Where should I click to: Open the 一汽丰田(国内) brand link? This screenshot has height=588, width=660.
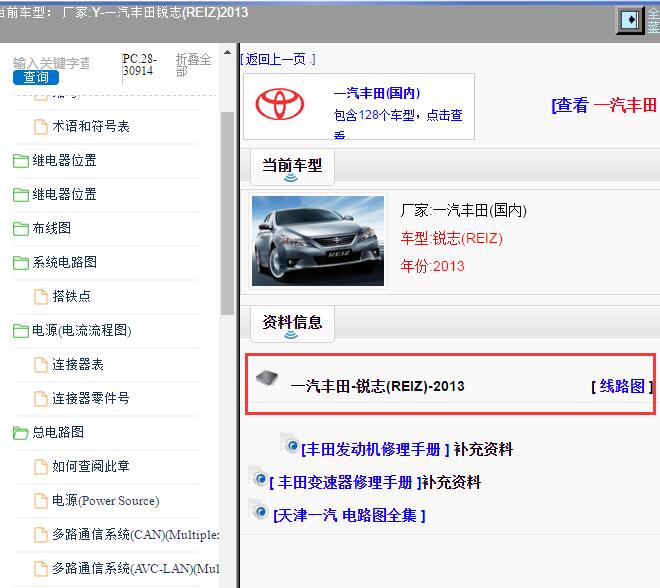click(x=377, y=93)
